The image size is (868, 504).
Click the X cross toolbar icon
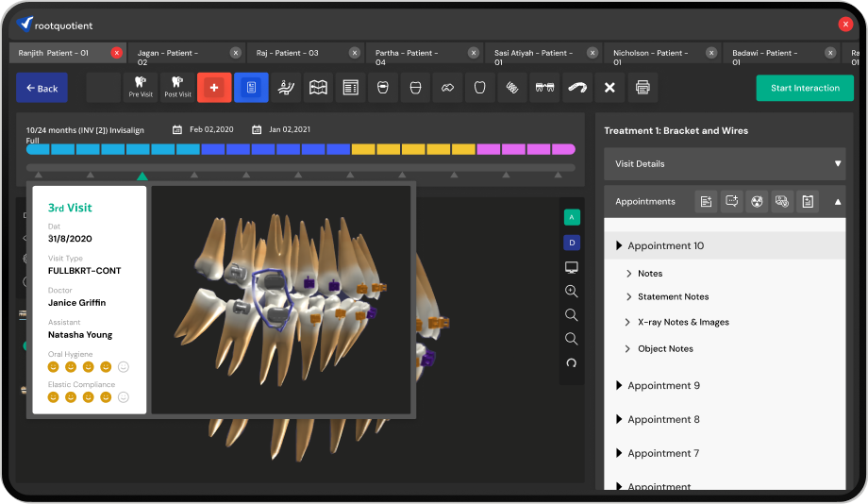pos(609,88)
